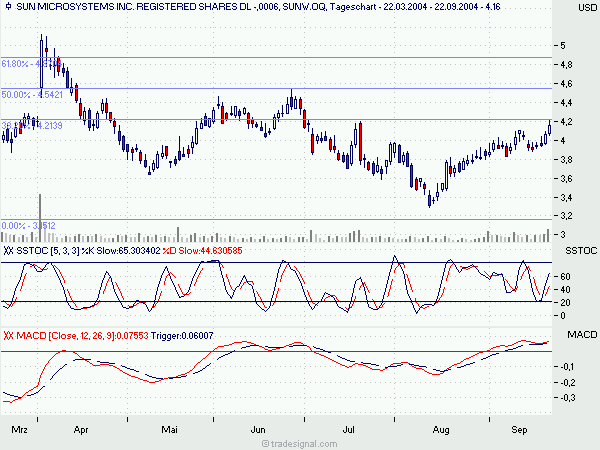Select the 38.20% - 4.2139 Fibonacci label
Screen dimensions: 600x450
coord(32,126)
